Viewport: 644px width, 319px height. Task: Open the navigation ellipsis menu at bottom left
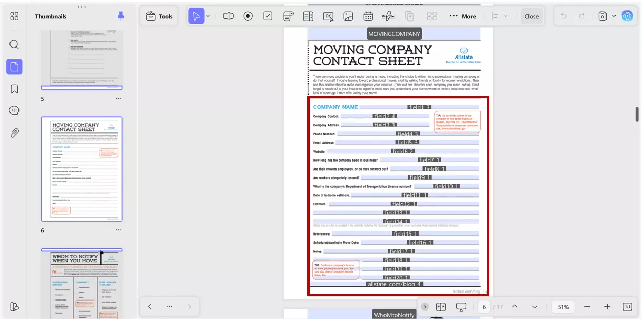click(x=170, y=307)
